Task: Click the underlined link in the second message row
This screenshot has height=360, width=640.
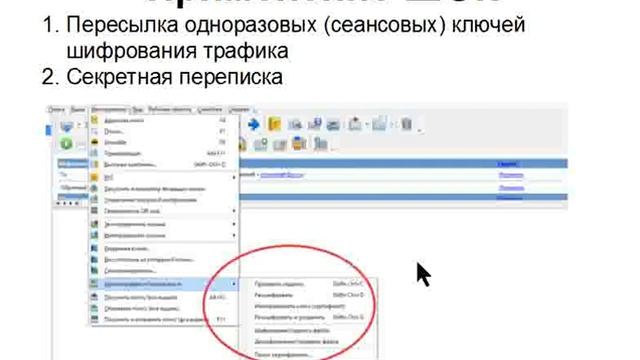Action: pos(282,175)
